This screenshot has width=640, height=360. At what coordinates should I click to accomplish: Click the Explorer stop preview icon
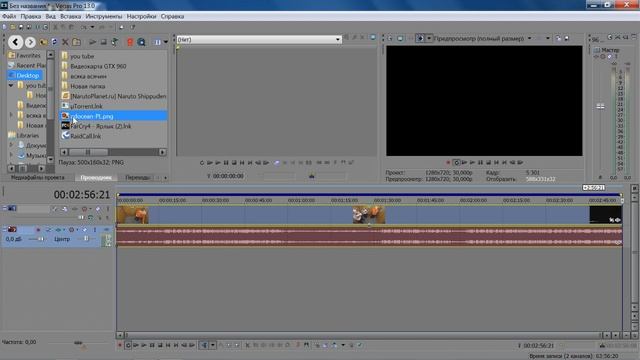coord(104,42)
